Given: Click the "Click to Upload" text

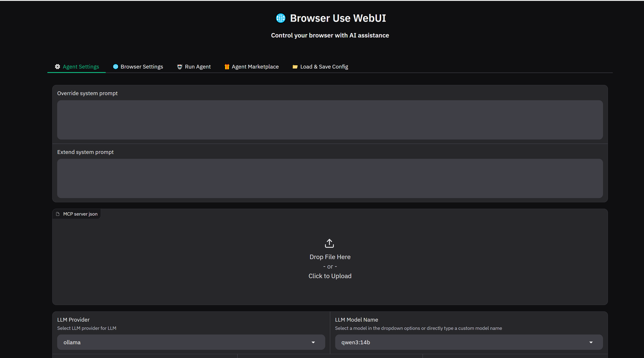Looking at the screenshot, I should tap(330, 276).
